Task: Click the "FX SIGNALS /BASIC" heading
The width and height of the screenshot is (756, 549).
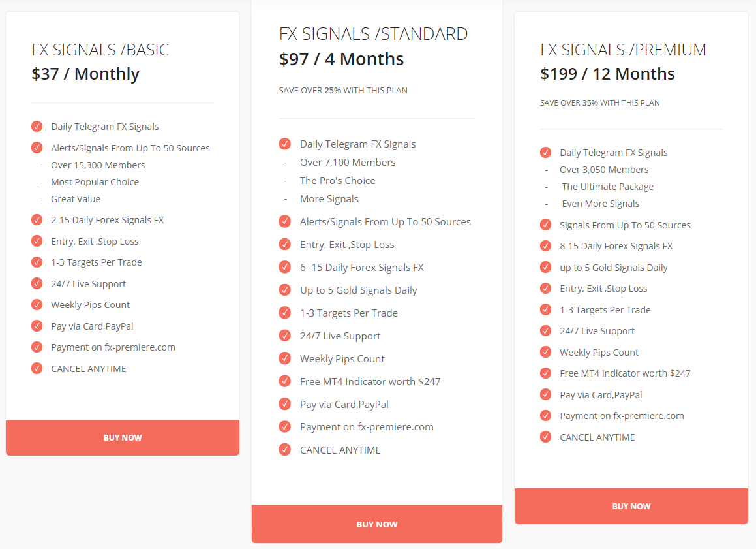Action: (x=100, y=50)
